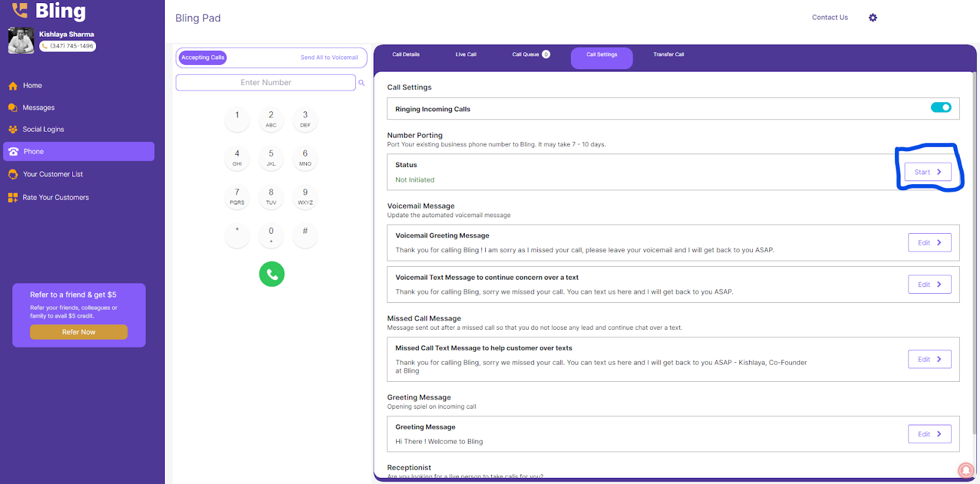The width and height of the screenshot is (980, 484).
Task: Open Rate Your Customers
Action: pos(56,198)
